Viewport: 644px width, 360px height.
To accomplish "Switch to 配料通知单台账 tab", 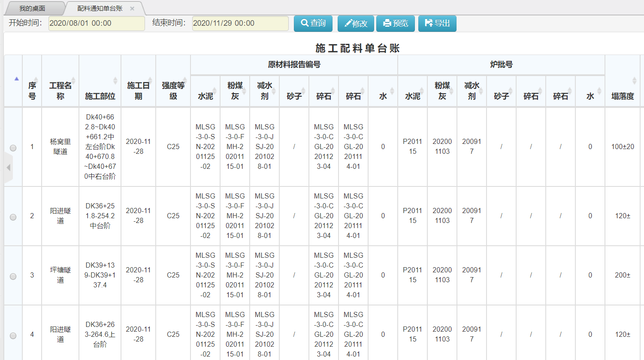I will [100, 9].
